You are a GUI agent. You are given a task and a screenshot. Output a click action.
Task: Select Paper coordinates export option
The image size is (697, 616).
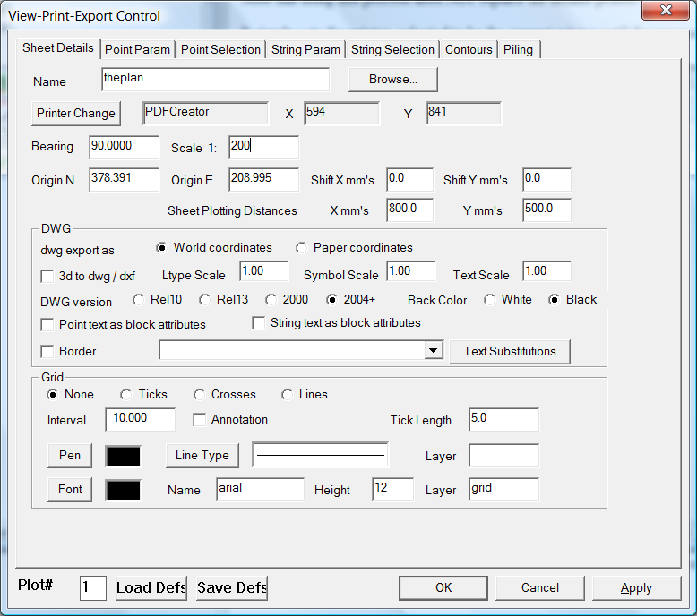(x=302, y=248)
